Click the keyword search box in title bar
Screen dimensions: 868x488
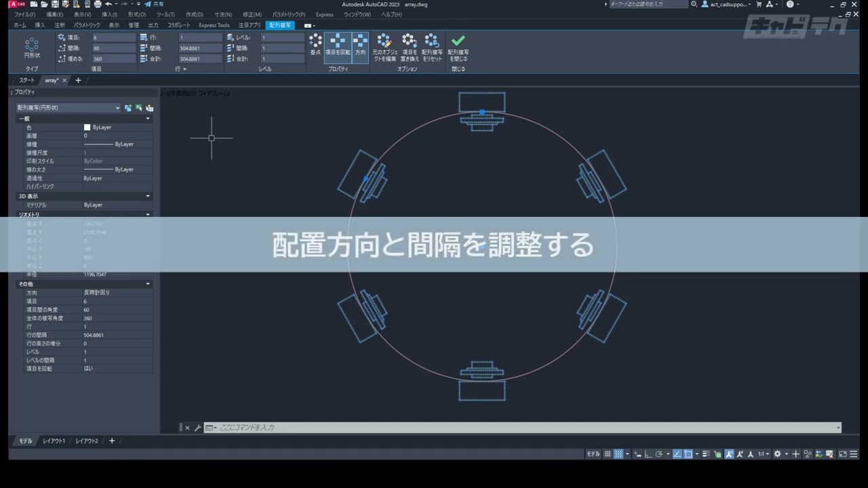point(648,4)
